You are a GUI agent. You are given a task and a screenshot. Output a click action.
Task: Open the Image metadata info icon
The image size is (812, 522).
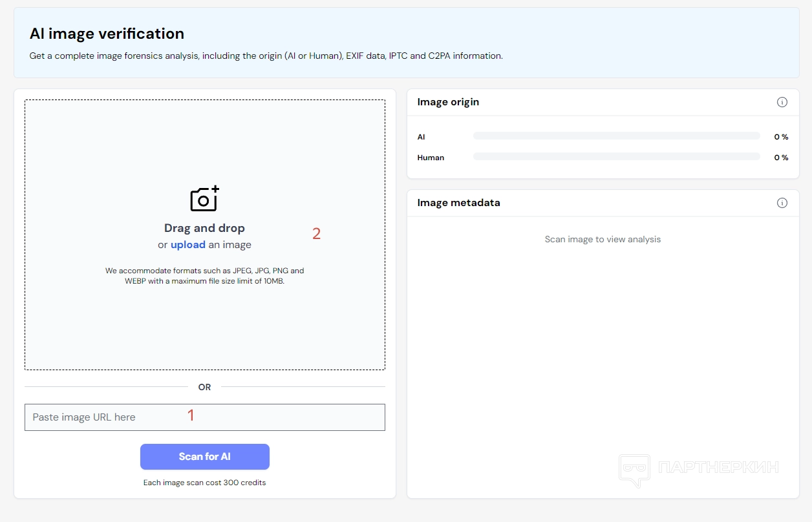click(x=782, y=203)
